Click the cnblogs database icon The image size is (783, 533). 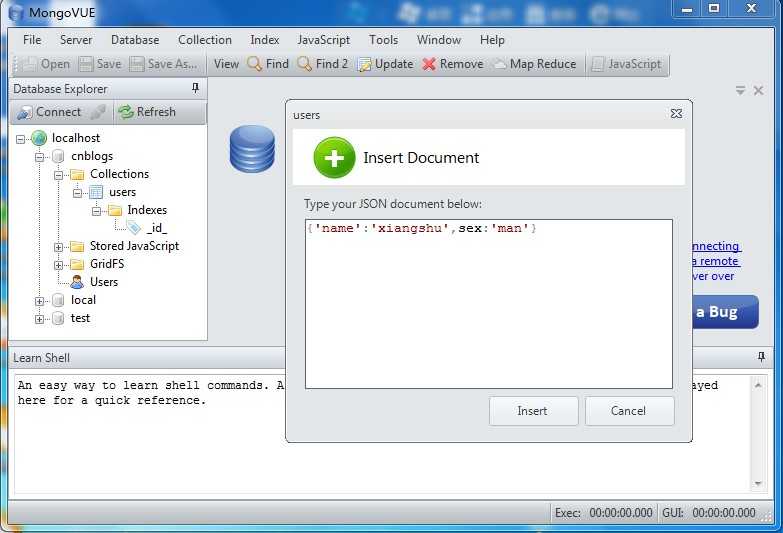pyautogui.click(x=58, y=156)
